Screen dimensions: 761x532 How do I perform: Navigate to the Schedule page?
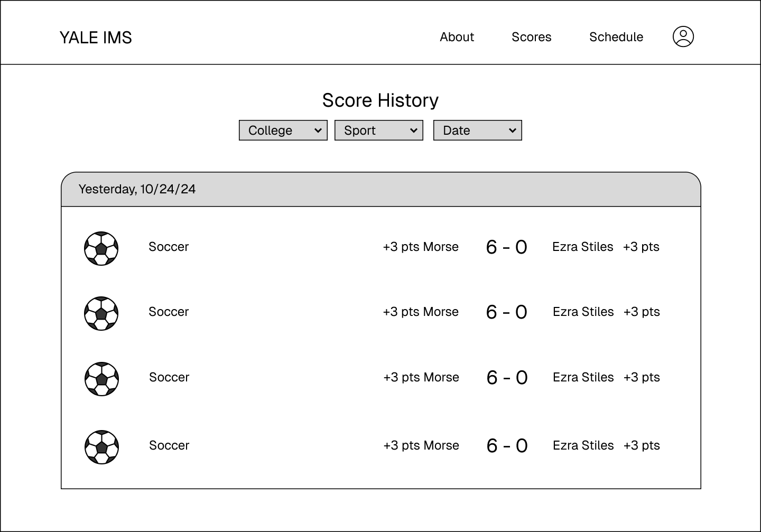click(x=616, y=37)
